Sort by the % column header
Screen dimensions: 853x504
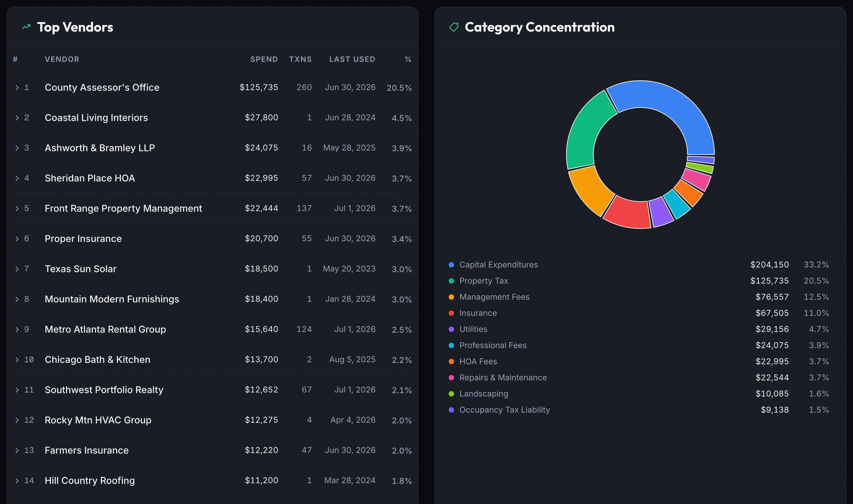408,59
